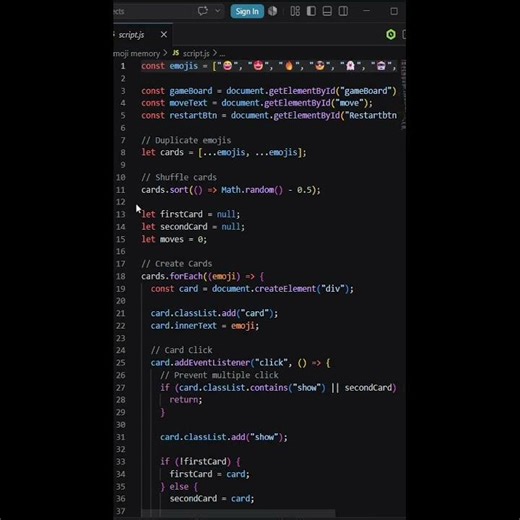The image size is (520, 520).
Task: Open the emoji memory breadcrumb folder
Action: click(137, 53)
